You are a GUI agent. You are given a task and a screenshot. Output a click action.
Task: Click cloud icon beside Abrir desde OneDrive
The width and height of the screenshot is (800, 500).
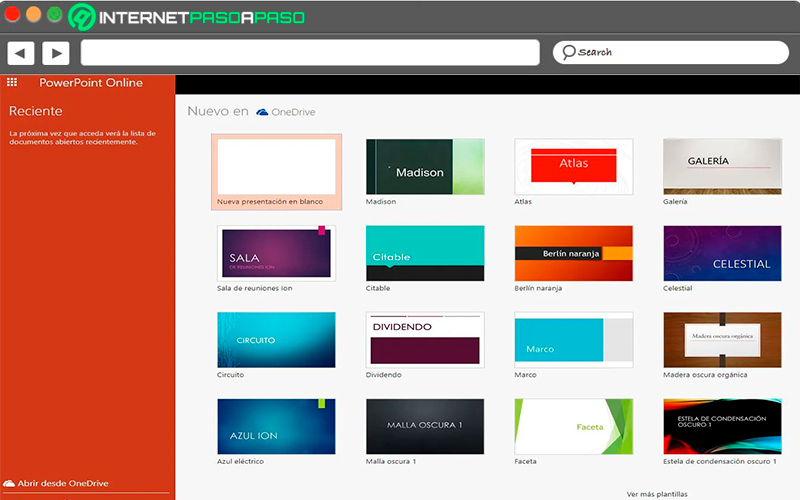pos(9,483)
